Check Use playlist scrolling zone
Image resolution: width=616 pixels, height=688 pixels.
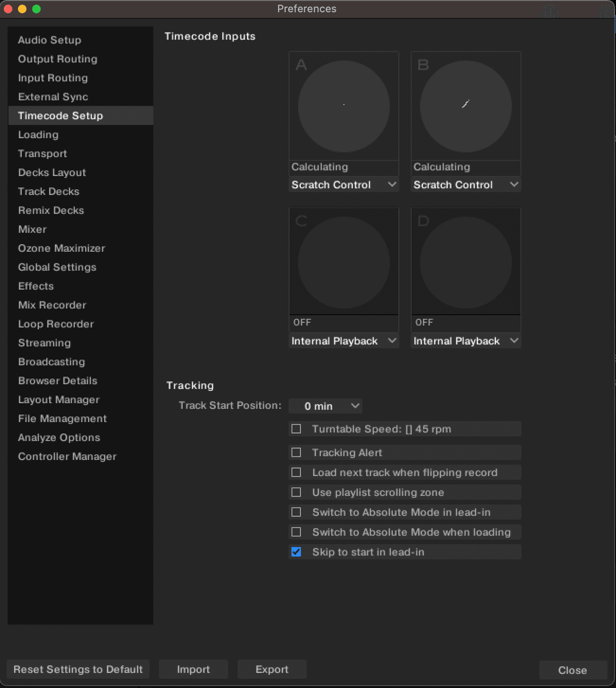tap(296, 492)
